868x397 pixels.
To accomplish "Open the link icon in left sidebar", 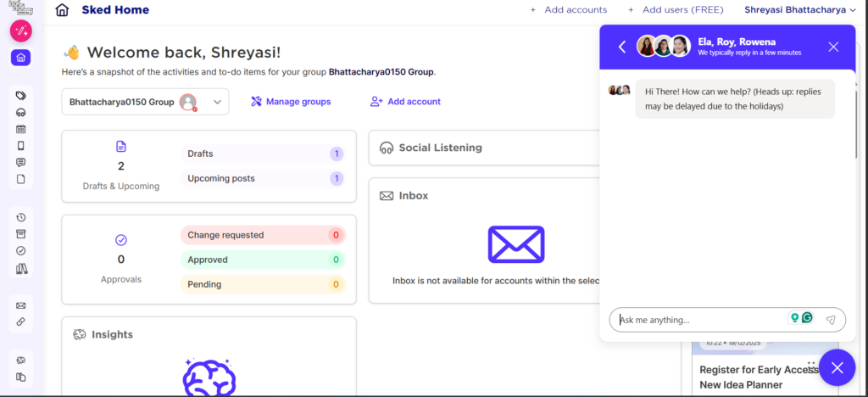I will click(21, 322).
